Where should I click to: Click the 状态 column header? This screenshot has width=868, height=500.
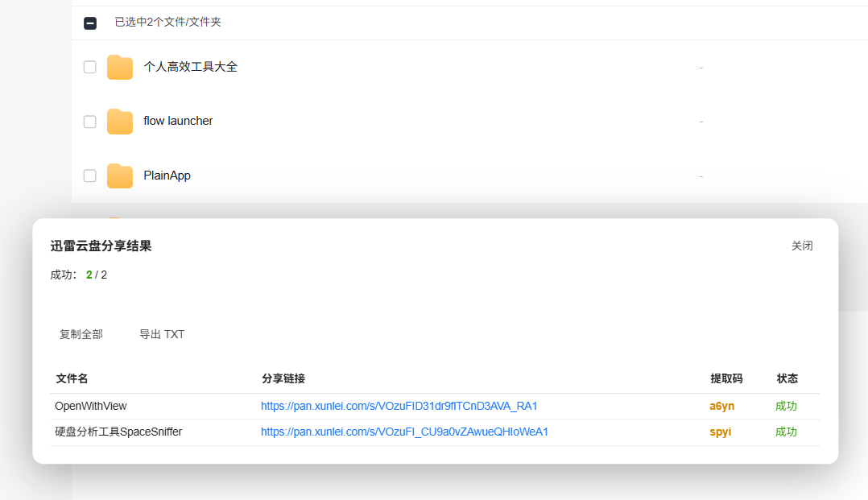[787, 378]
